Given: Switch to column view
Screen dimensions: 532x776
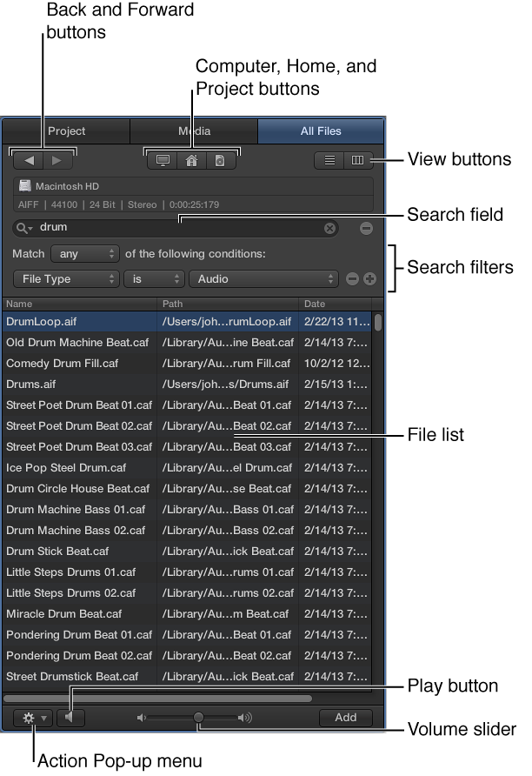Looking at the screenshot, I should click(x=357, y=160).
